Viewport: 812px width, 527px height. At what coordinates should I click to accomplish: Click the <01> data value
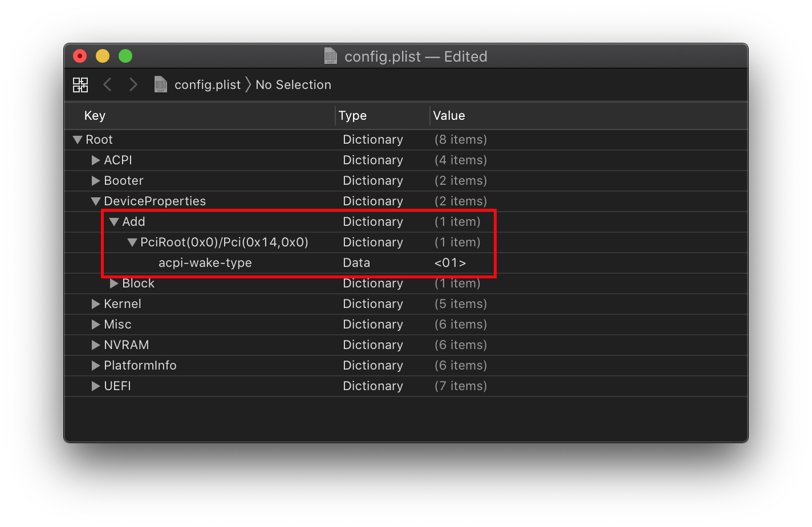[450, 263]
